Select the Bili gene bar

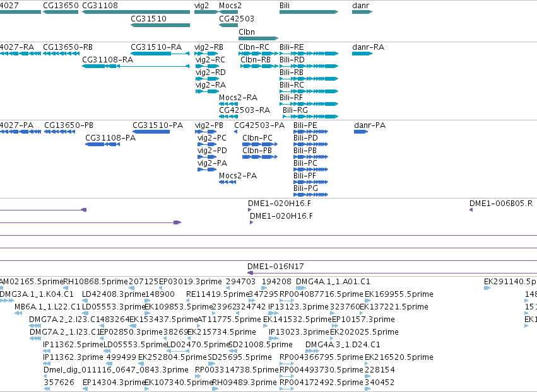click(x=309, y=12)
